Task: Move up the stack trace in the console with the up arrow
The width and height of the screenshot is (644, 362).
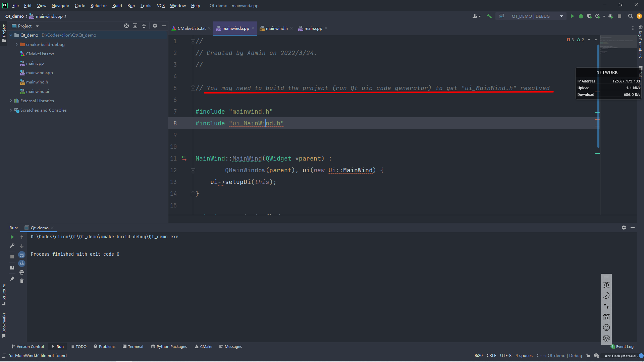Action: (22, 237)
